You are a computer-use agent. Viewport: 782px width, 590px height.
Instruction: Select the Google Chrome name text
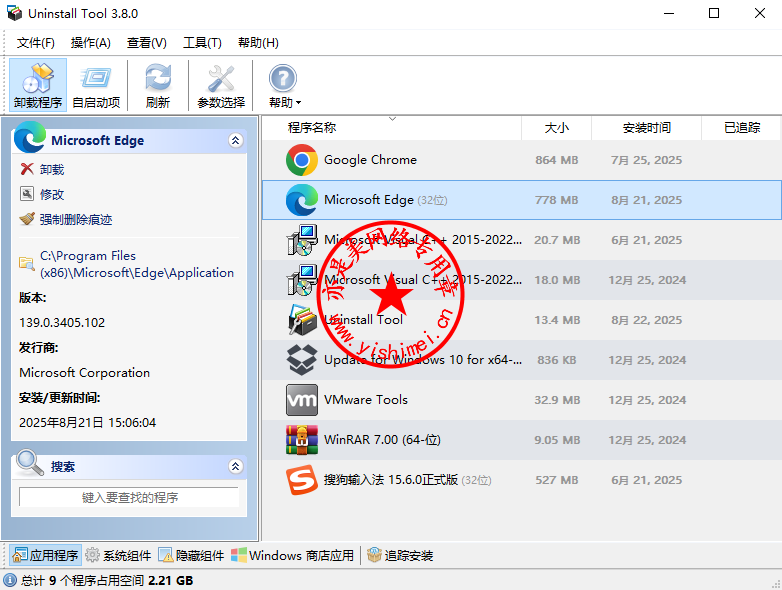click(370, 160)
